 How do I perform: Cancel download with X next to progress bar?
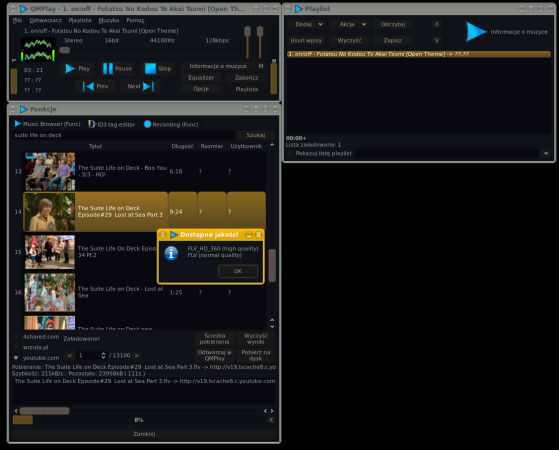coord(271,420)
